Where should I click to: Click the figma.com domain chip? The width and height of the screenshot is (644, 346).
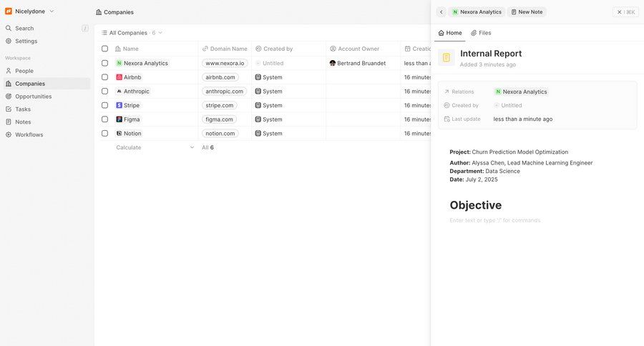(x=219, y=119)
